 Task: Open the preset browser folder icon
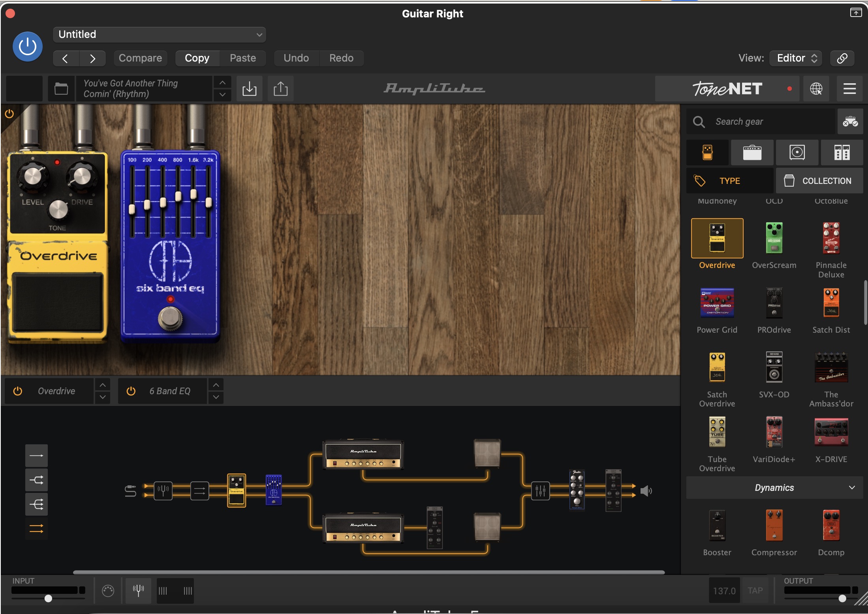[x=61, y=89]
